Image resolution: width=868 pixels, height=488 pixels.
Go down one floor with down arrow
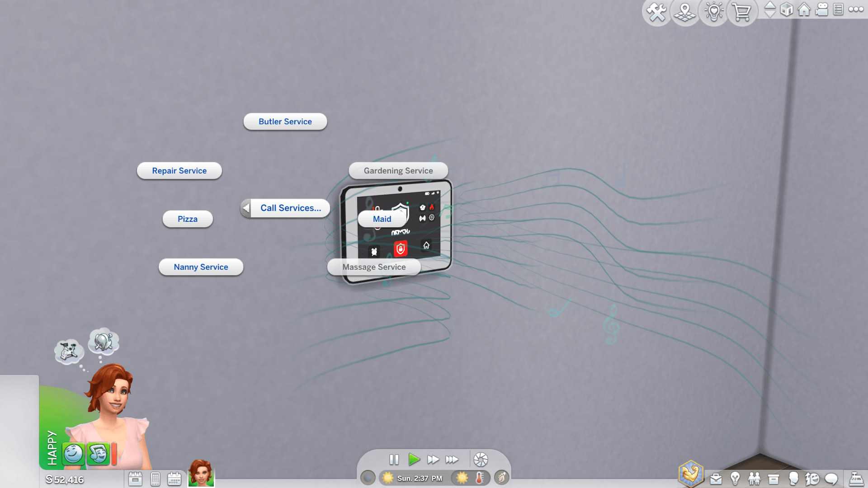click(x=770, y=14)
